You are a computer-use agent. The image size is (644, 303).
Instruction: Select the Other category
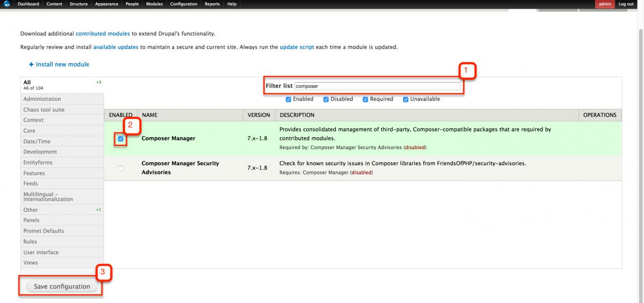pyautogui.click(x=62, y=210)
